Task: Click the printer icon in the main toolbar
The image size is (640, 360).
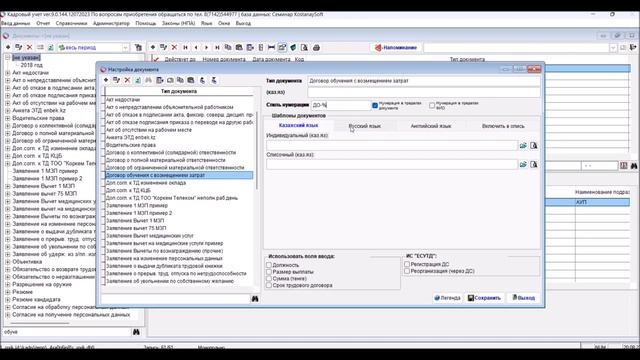Action: click(316, 48)
